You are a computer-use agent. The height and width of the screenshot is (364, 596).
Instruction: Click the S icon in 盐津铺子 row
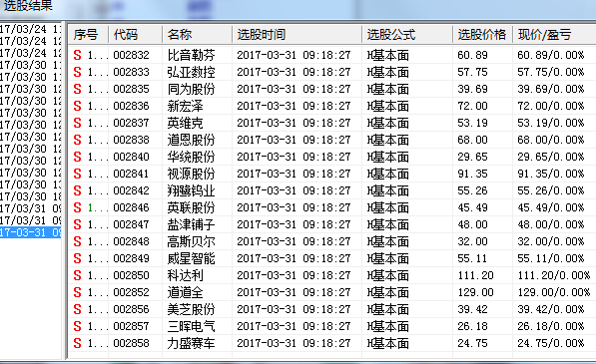click(x=78, y=224)
